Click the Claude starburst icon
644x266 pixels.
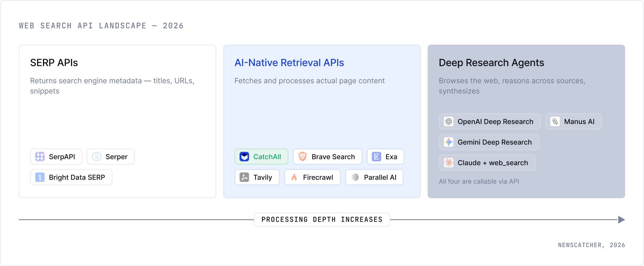(x=449, y=163)
